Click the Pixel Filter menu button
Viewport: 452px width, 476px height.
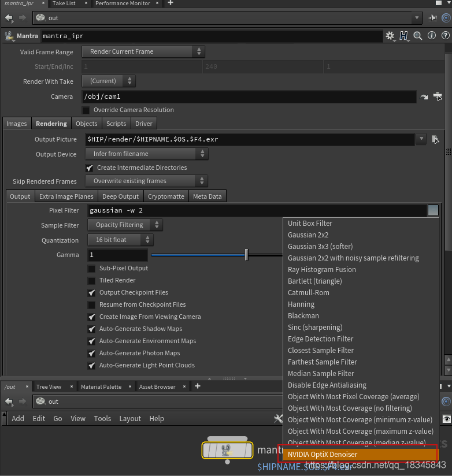click(433, 210)
